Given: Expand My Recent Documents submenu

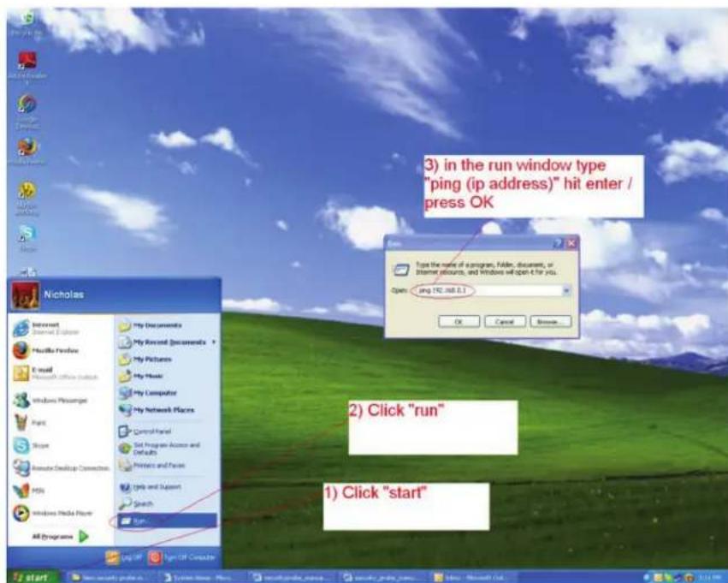Looking at the screenshot, I should pyautogui.click(x=167, y=342).
